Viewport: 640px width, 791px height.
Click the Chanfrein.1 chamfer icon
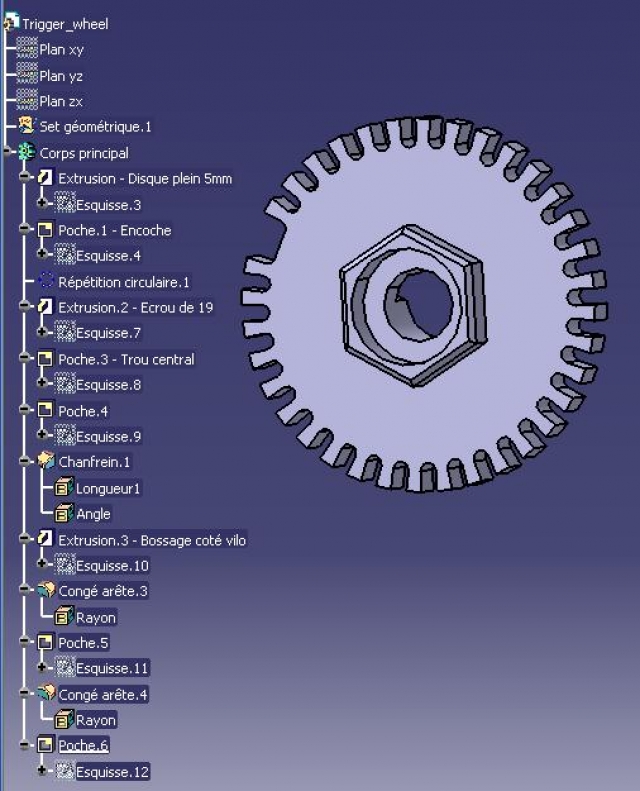(x=46, y=462)
